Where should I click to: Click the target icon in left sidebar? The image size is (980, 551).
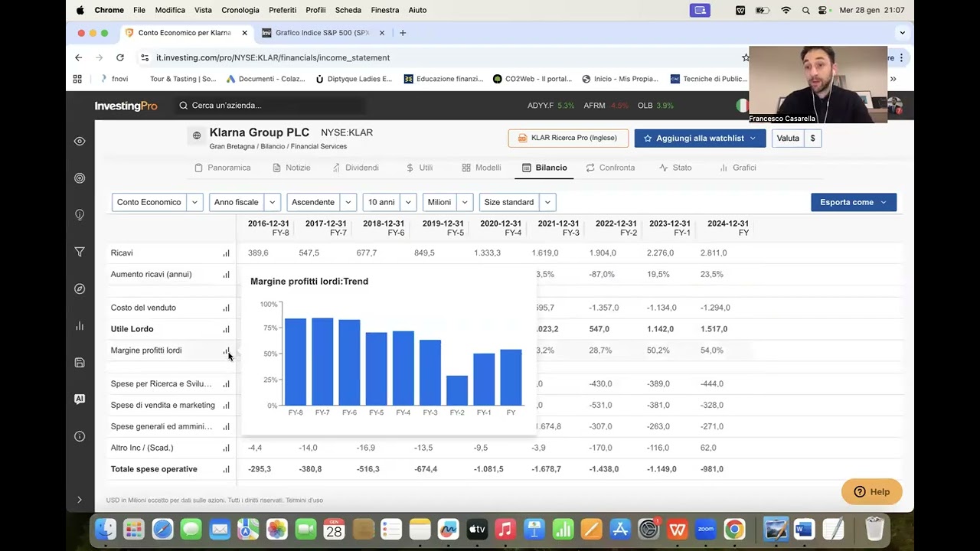(80, 178)
